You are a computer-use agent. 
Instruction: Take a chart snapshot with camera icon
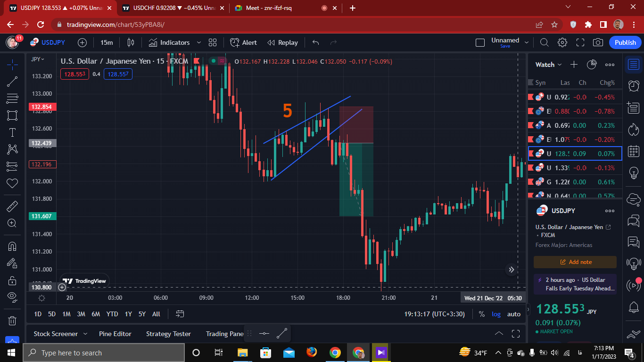point(598,42)
